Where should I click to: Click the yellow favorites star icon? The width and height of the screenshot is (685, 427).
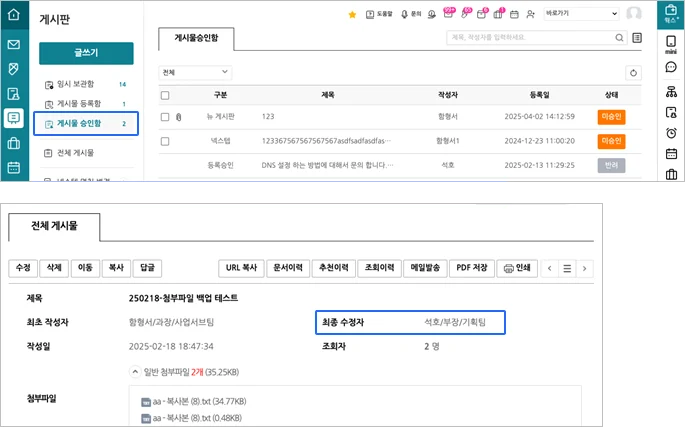[352, 14]
